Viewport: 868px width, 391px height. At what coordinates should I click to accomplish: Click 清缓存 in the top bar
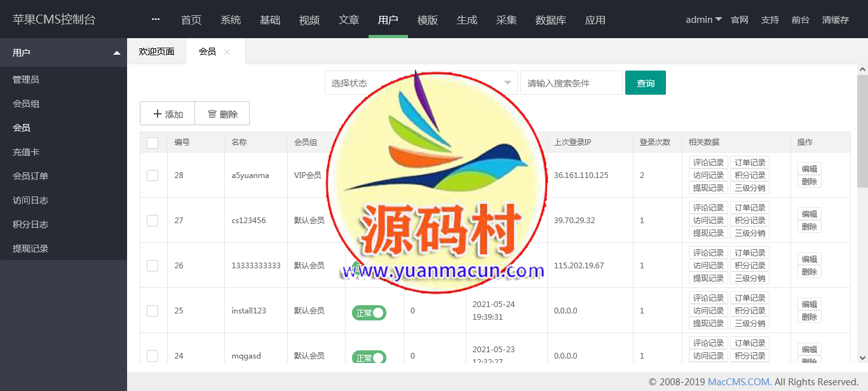[x=835, y=20]
